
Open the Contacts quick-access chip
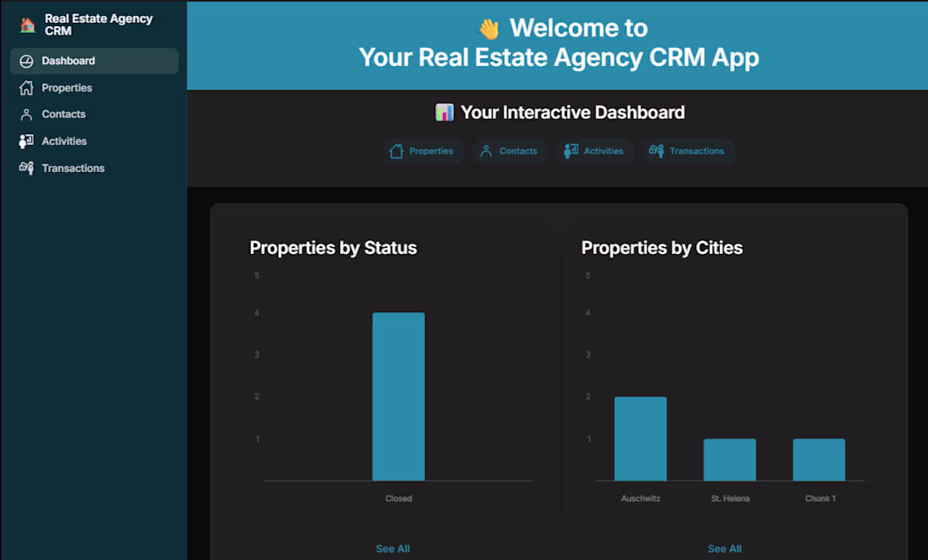pyautogui.click(x=510, y=151)
